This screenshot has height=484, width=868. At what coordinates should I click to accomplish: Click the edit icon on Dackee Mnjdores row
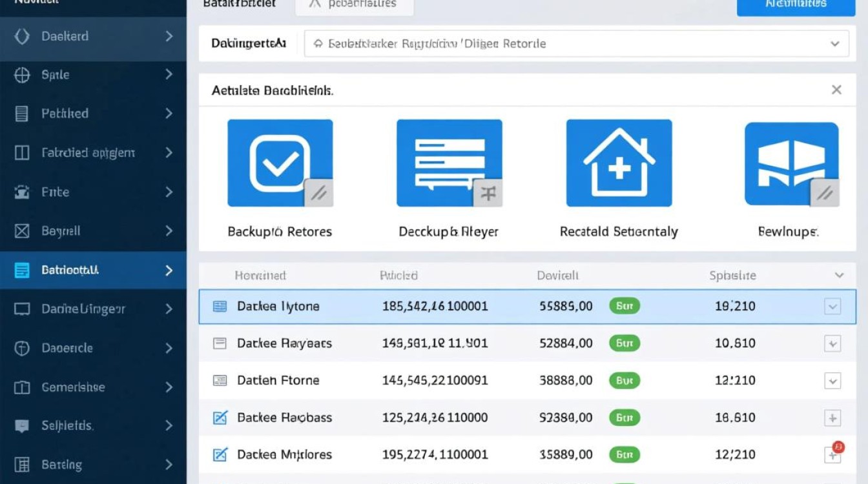[220, 455]
